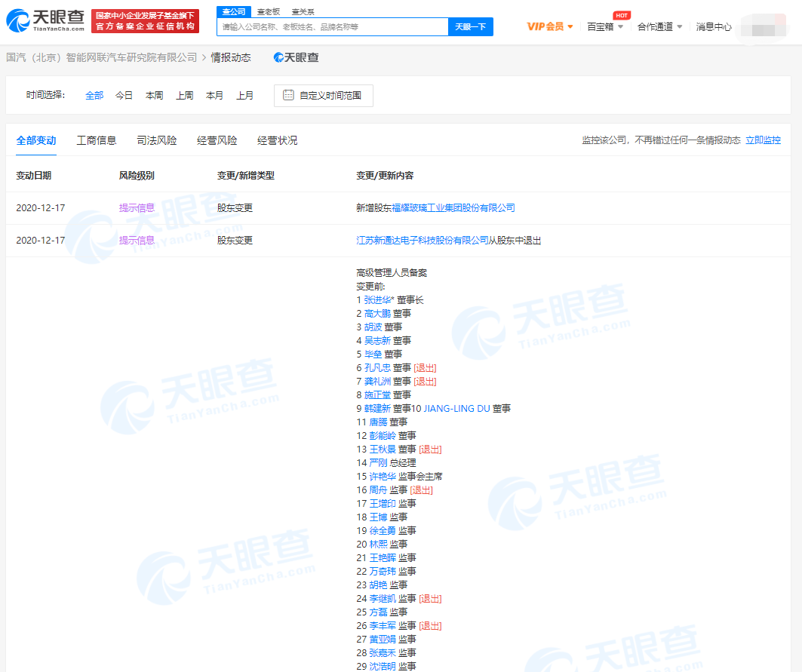802x672 pixels.
Task: Click the red HOT badge above 百宝箱
Action: 622,15
